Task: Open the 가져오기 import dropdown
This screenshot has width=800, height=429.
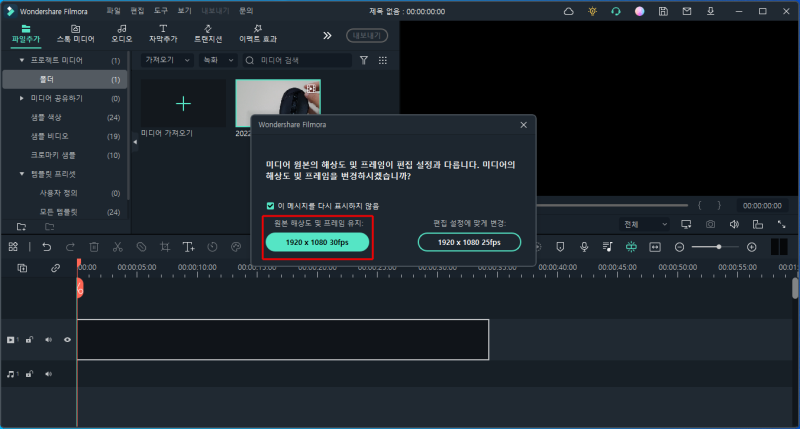Action: click(167, 60)
